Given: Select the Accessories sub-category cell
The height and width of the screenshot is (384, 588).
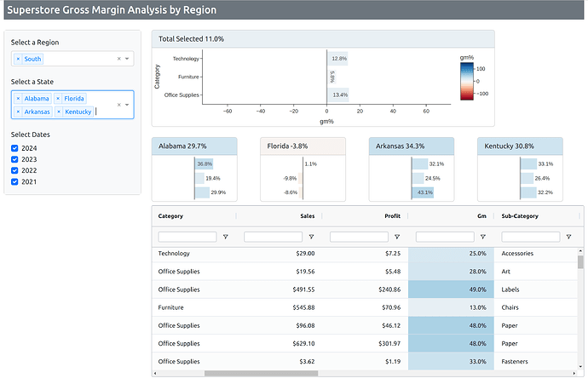Looking at the screenshot, I should pos(536,254).
